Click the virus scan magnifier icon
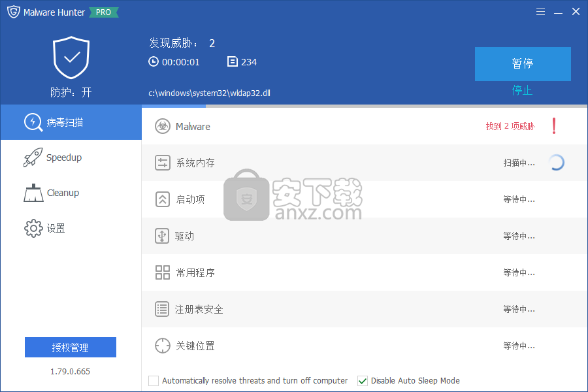The image size is (588, 392). click(33, 122)
